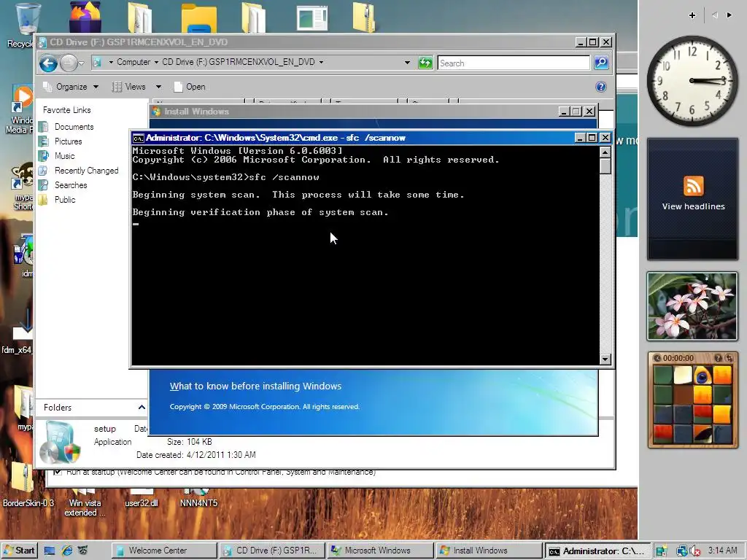Click Computer in the address breadcrumb

(x=133, y=62)
